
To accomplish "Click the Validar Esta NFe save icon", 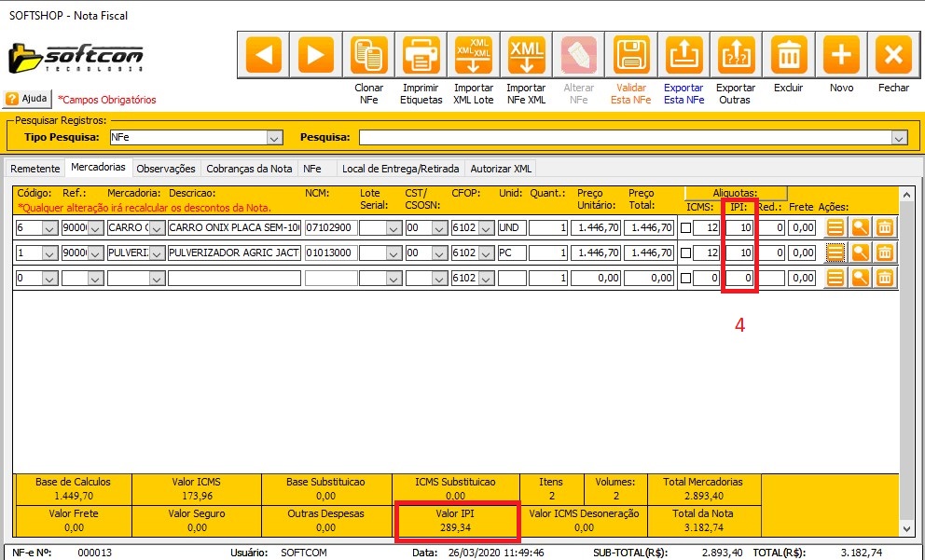I will pos(631,55).
